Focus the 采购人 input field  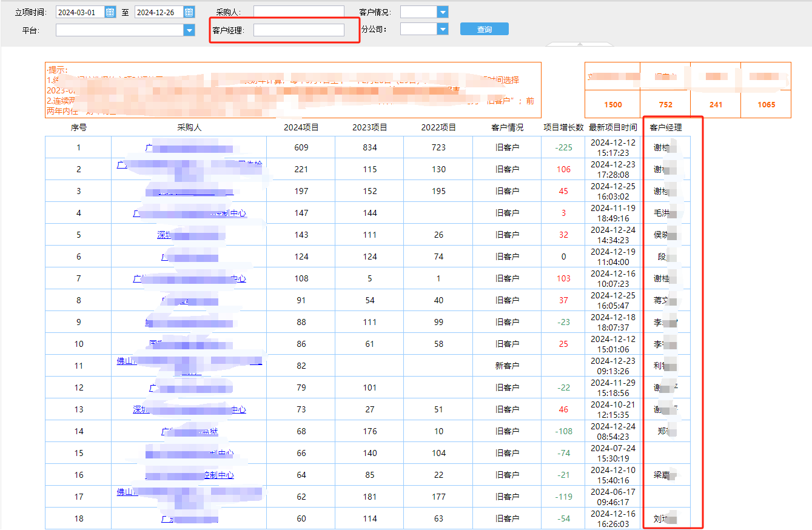[x=298, y=12]
